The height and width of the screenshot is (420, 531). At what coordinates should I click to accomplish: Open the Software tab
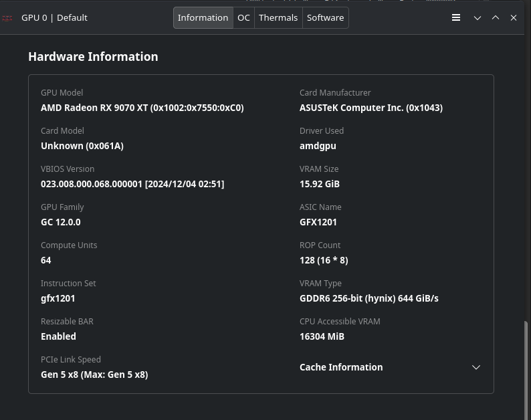pyautogui.click(x=325, y=17)
